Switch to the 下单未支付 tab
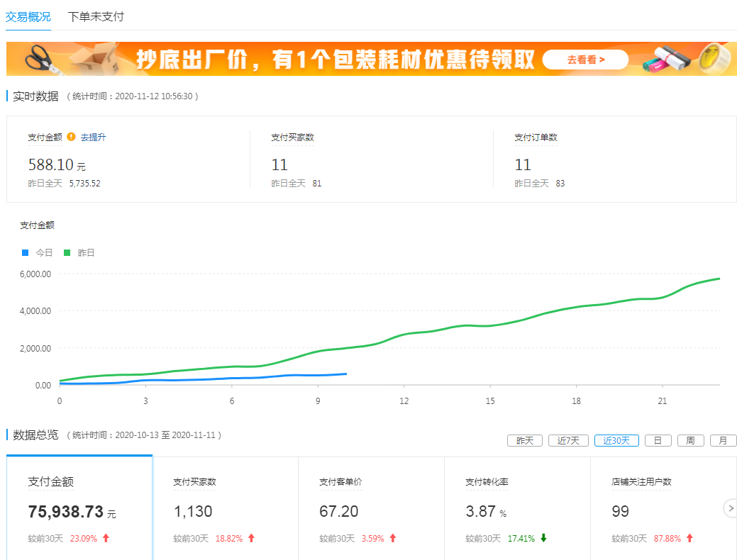This screenshot has width=737, height=560. (x=96, y=16)
